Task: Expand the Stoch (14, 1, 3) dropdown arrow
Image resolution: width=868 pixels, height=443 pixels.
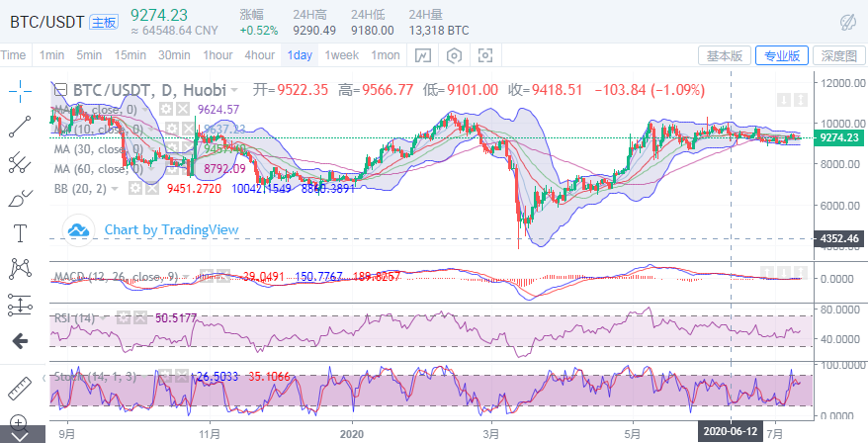Action: pos(146,377)
